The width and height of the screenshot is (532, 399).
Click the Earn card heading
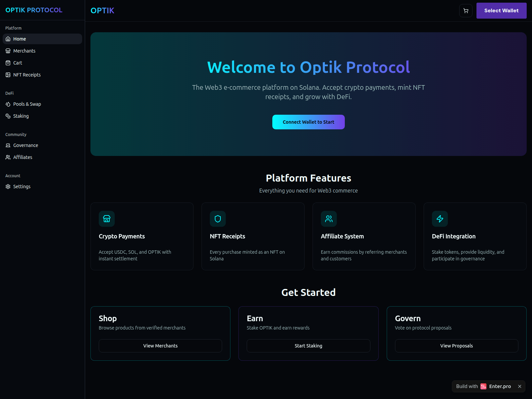coord(255,319)
